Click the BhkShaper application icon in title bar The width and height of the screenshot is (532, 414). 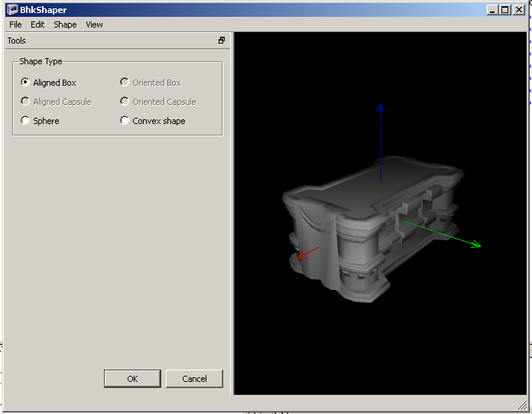12,9
